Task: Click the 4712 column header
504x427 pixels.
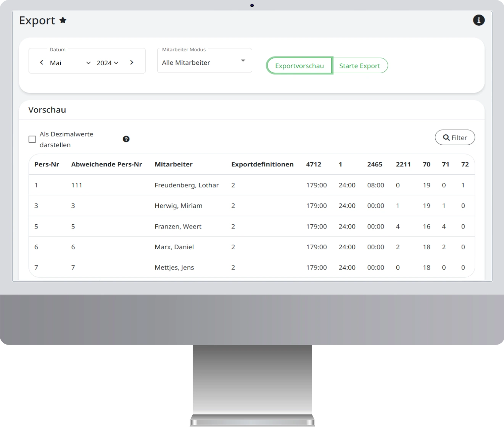Action: click(314, 164)
